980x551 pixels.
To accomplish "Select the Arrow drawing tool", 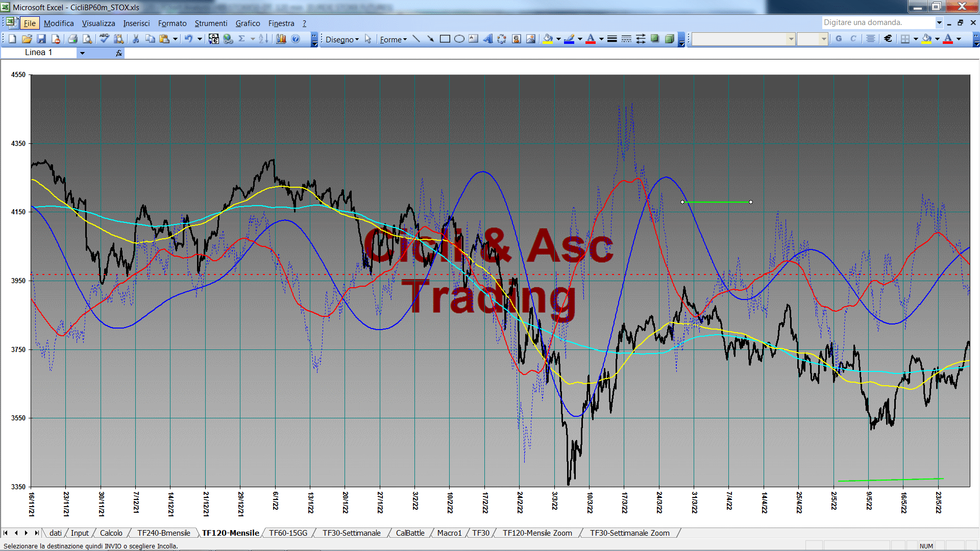I will (x=430, y=39).
